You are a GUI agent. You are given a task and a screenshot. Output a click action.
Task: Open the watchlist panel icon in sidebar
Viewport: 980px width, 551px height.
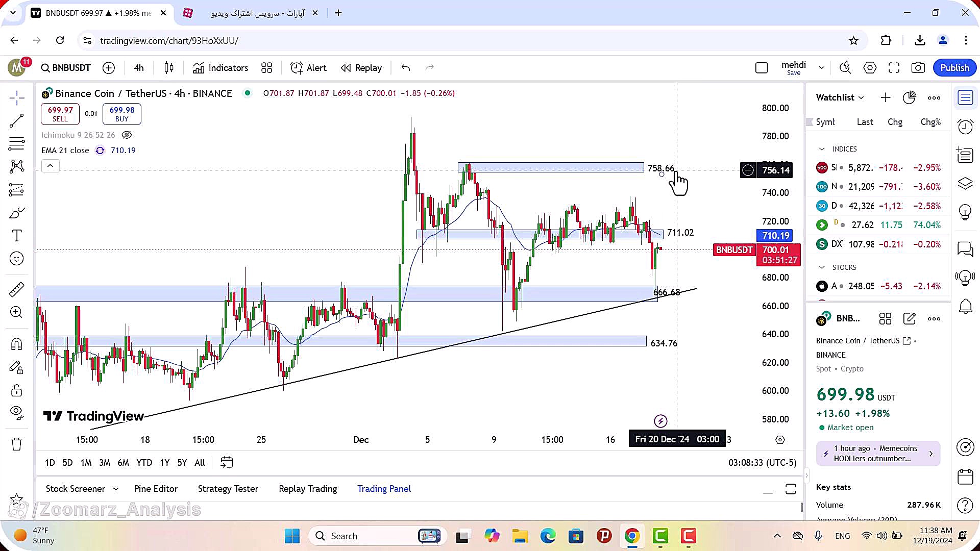(x=965, y=97)
